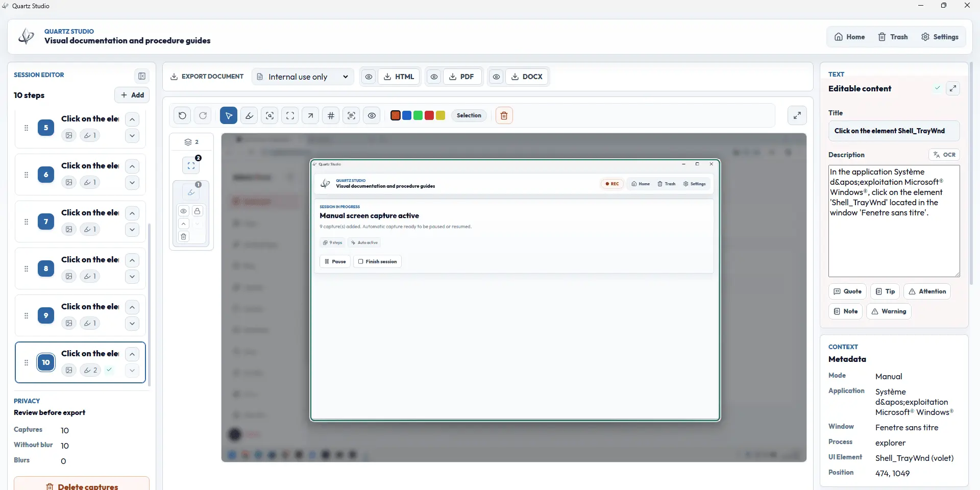Click the up chevron on step 10

132,354
